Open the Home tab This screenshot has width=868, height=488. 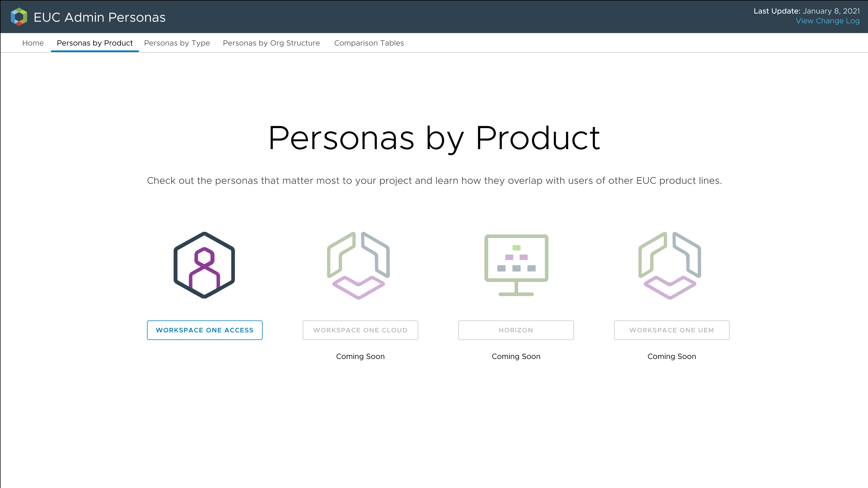point(33,43)
